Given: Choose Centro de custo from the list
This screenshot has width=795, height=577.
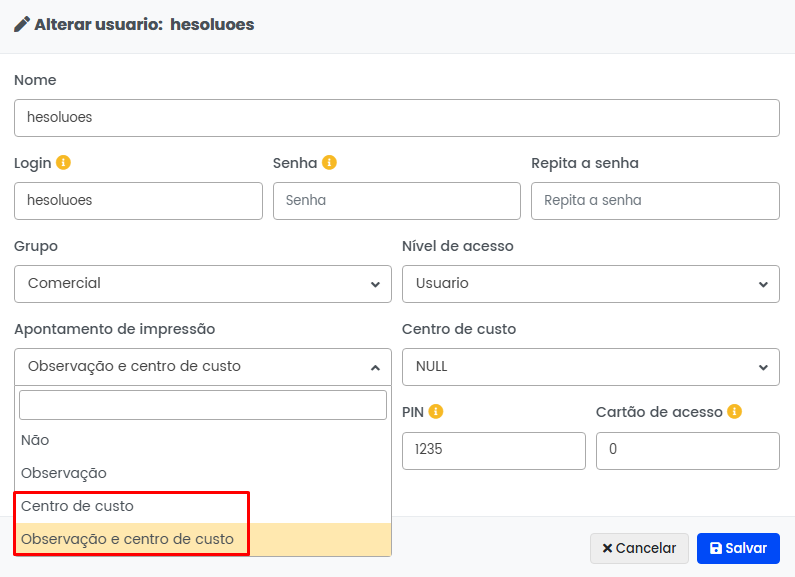Looking at the screenshot, I should coord(77,506).
